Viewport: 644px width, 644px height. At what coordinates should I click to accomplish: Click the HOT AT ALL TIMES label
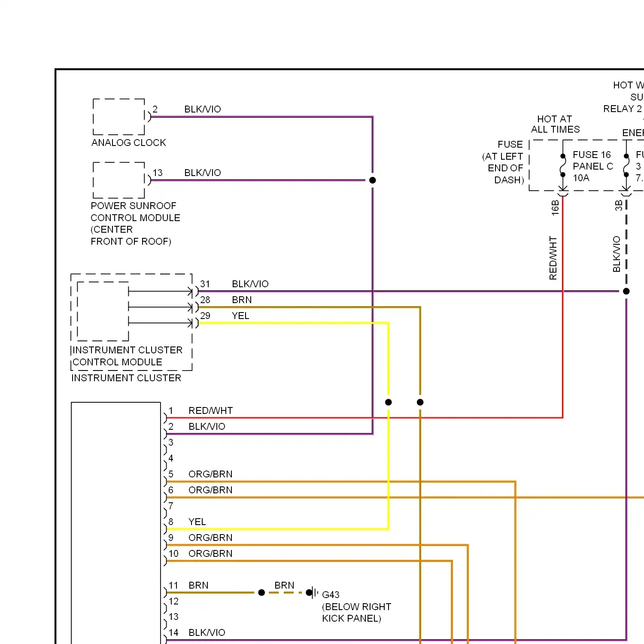pos(555,124)
